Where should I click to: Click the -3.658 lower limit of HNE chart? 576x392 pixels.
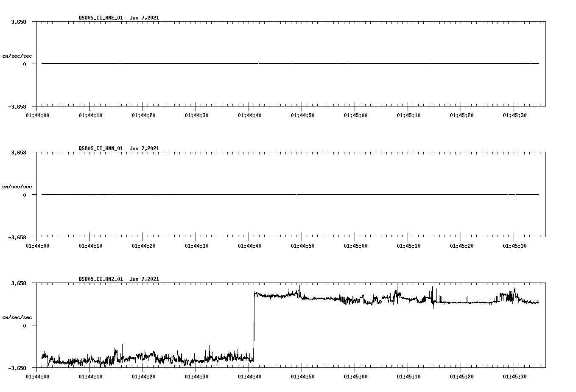click(17, 106)
